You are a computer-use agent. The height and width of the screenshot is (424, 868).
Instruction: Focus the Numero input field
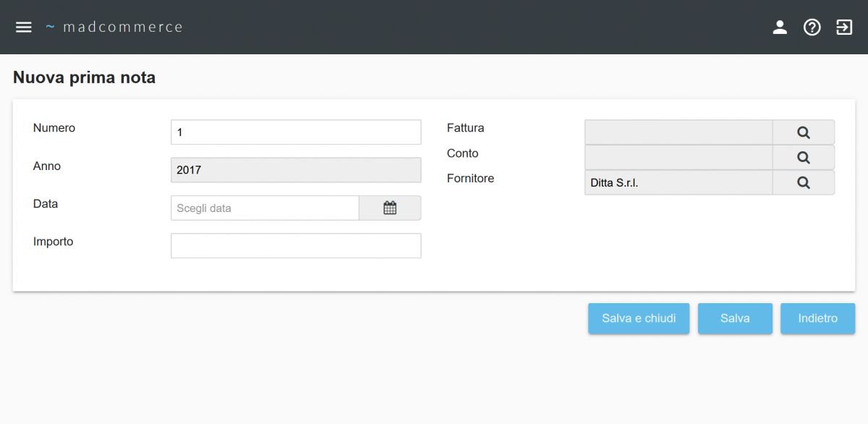(x=295, y=132)
